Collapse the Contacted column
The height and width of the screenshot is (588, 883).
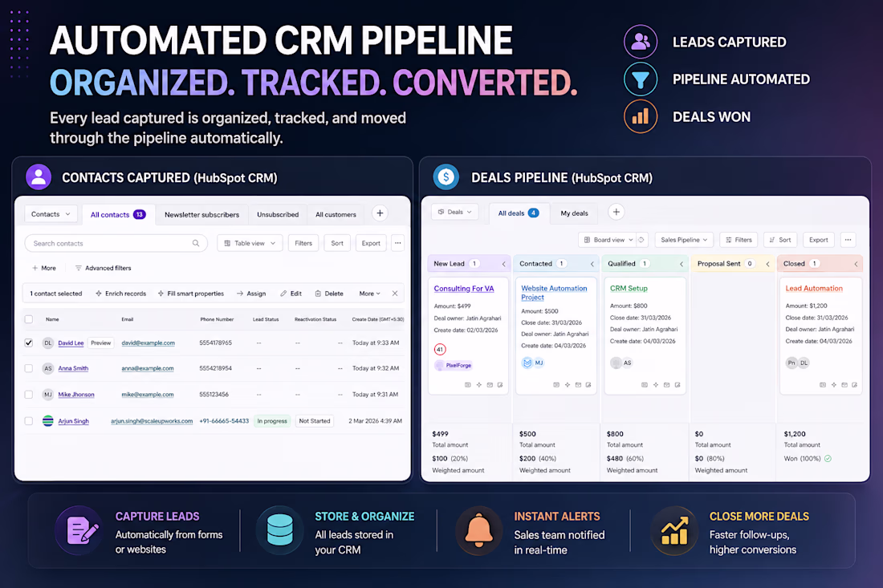coord(592,263)
